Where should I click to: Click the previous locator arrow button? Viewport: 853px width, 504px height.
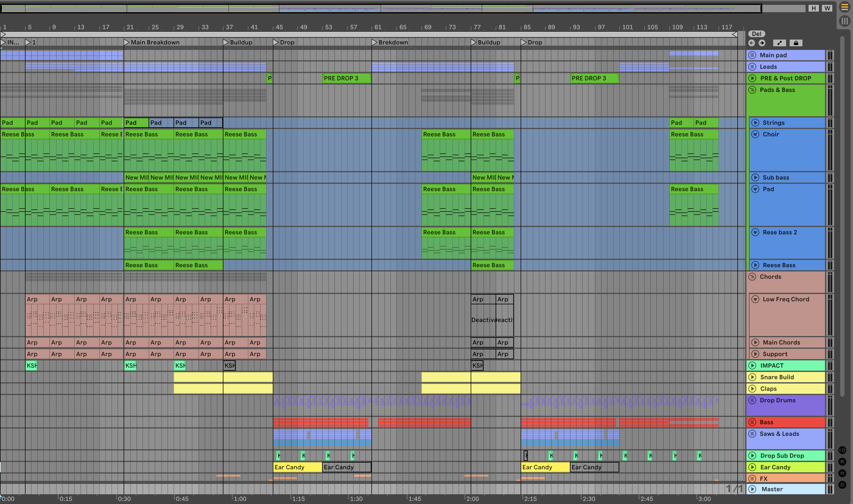751,43
